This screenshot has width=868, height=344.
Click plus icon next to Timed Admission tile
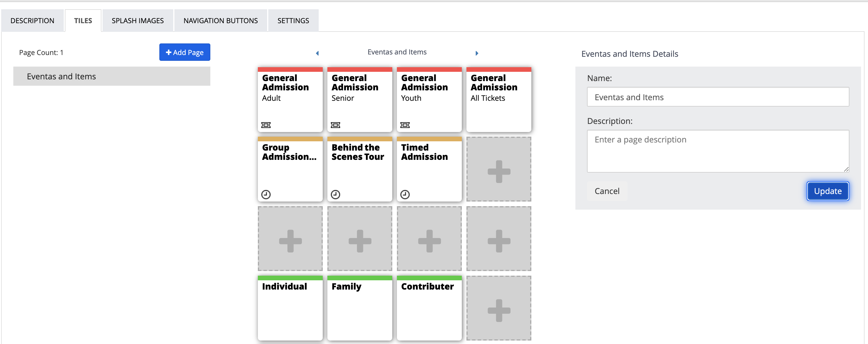(499, 171)
